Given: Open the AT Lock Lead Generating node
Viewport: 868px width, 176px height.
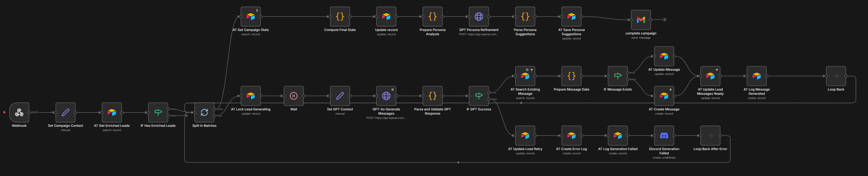Looking at the screenshot, I should [251, 96].
